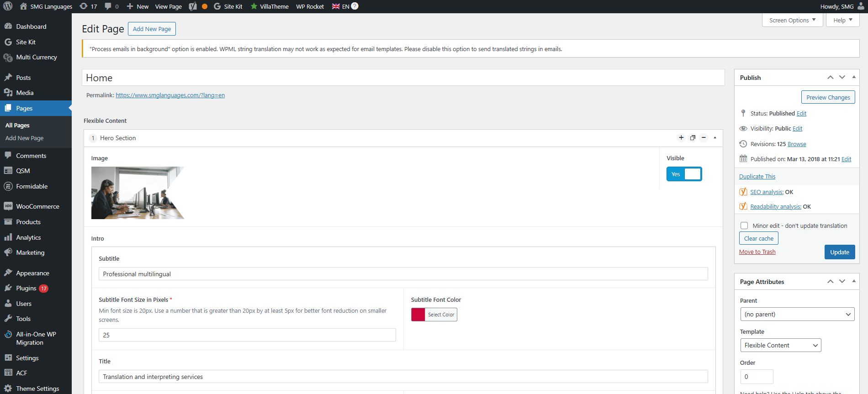This screenshot has height=394, width=868.
Task: Click the Add New Page button
Action: point(152,29)
